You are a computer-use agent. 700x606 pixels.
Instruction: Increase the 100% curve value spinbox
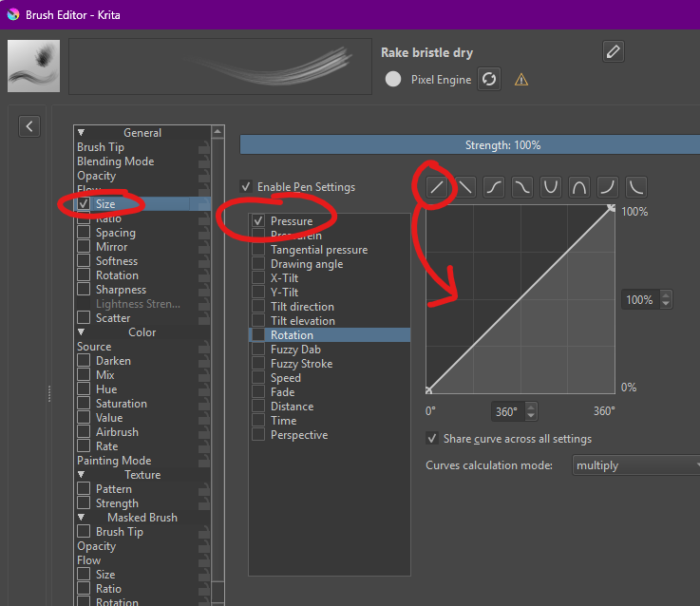coord(666,295)
